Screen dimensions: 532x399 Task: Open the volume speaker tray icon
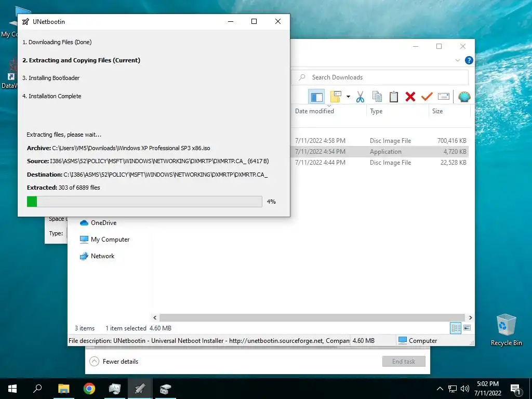(465, 389)
